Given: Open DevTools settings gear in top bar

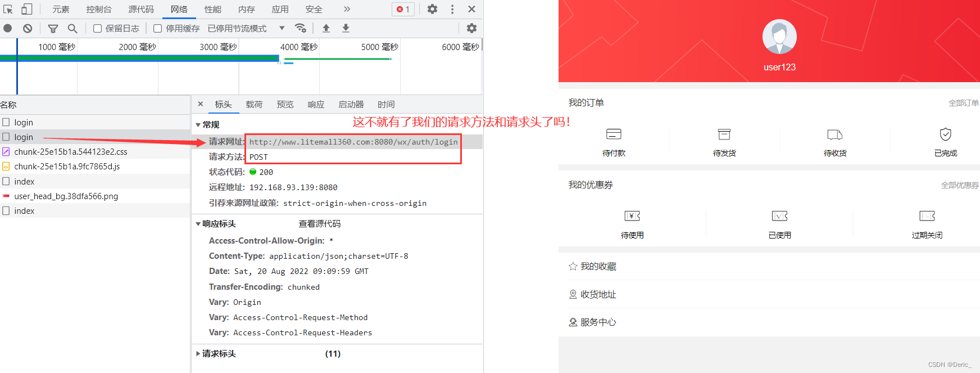Looking at the screenshot, I should (x=432, y=9).
